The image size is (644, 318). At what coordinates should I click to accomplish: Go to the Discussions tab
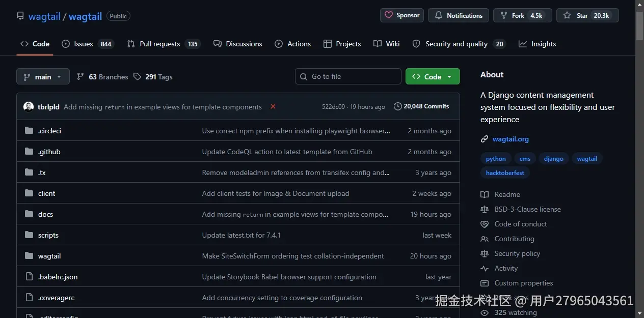238,44
